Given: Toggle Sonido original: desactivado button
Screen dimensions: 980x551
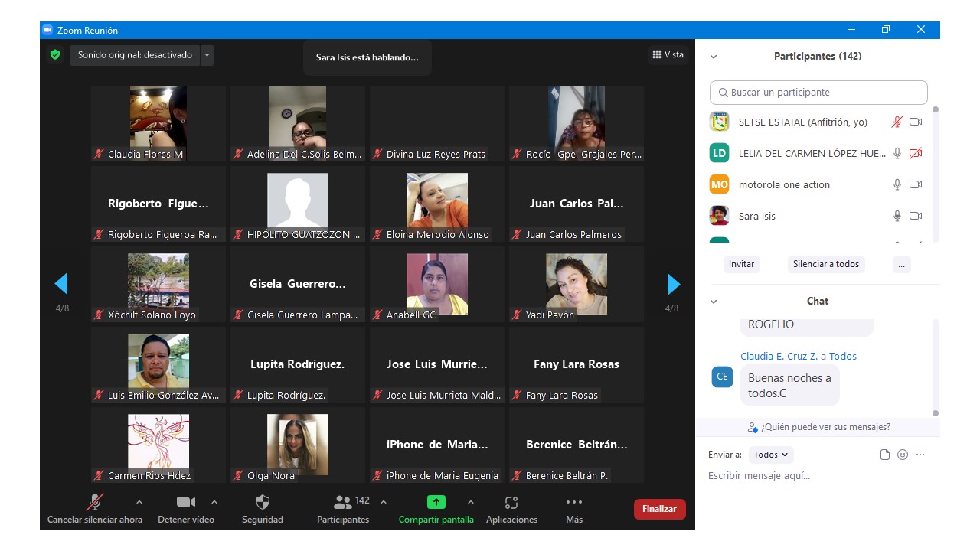Looking at the screenshot, I should click(136, 55).
